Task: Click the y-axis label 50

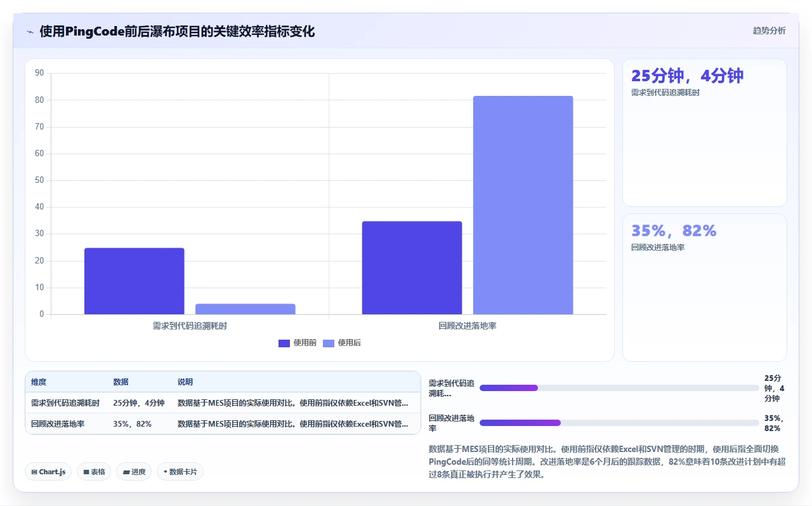Action: pyautogui.click(x=39, y=180)
